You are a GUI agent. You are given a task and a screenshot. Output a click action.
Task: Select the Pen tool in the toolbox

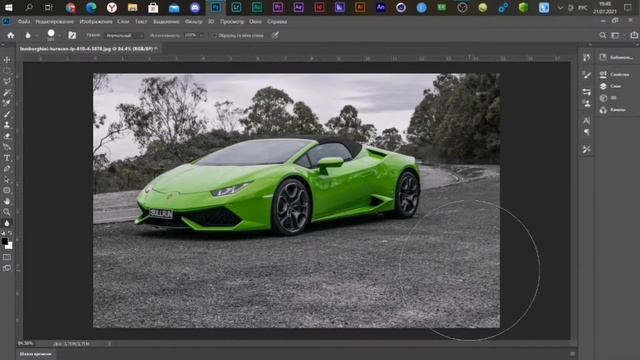(x=7, y=169)
